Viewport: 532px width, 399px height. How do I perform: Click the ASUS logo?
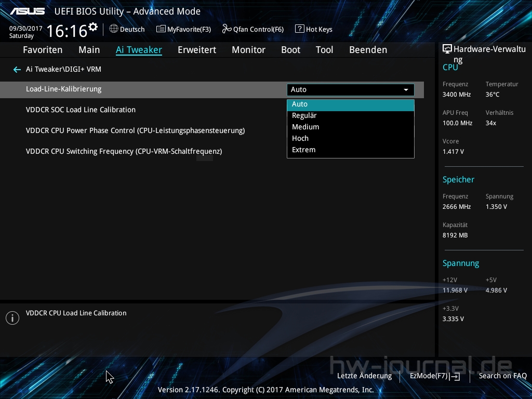coord(27,11)
